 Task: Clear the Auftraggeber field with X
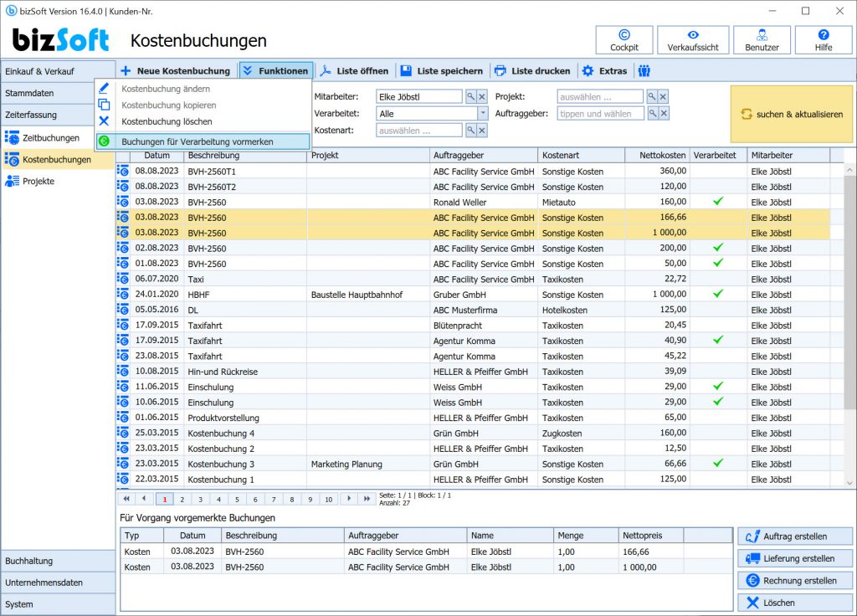point(664,113)
